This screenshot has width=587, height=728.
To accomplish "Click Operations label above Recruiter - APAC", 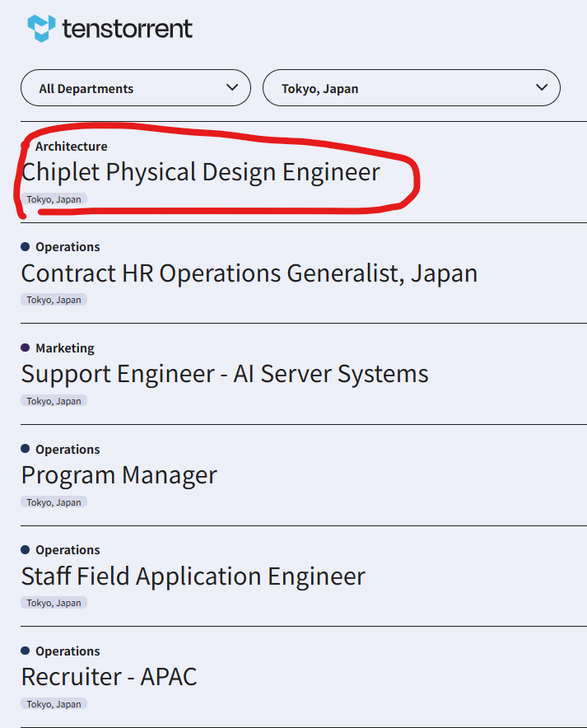I will pyautogui.click(x=68, y=651).
